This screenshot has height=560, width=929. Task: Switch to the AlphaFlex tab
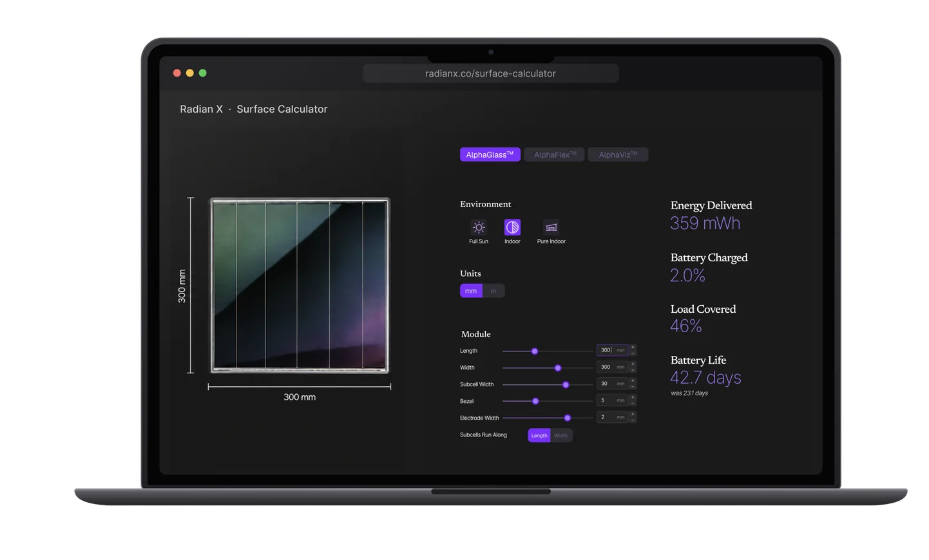(x=555, y=154)
